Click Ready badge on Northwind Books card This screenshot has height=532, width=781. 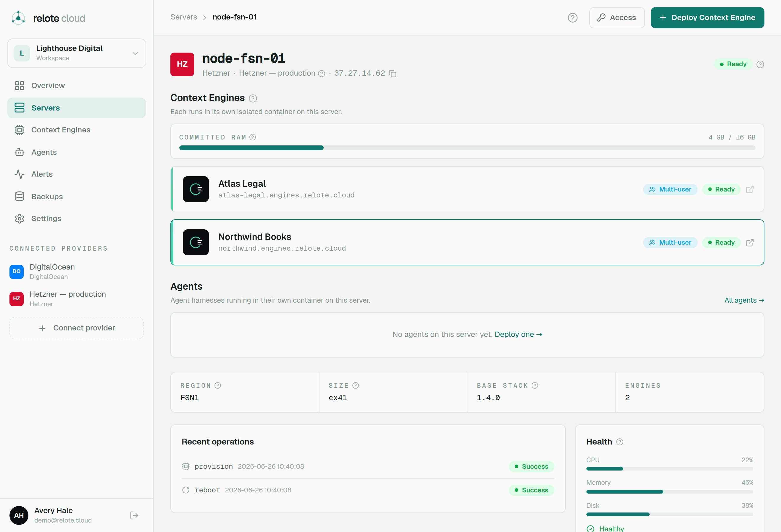pos(721,243)
